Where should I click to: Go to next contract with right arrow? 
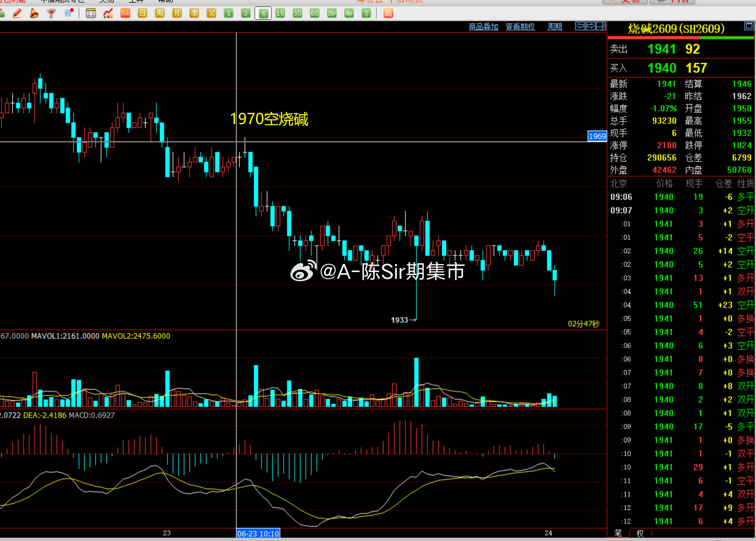(x=590, y=26)
